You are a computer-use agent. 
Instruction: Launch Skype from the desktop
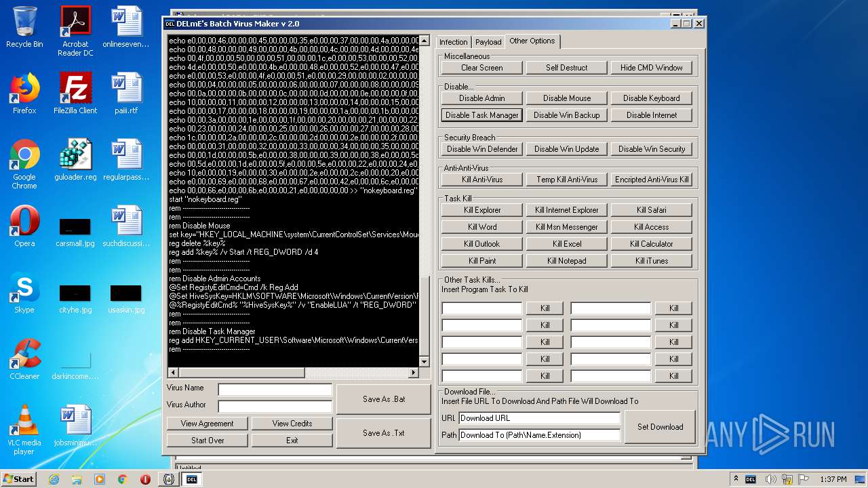click(x=24, y=293)
